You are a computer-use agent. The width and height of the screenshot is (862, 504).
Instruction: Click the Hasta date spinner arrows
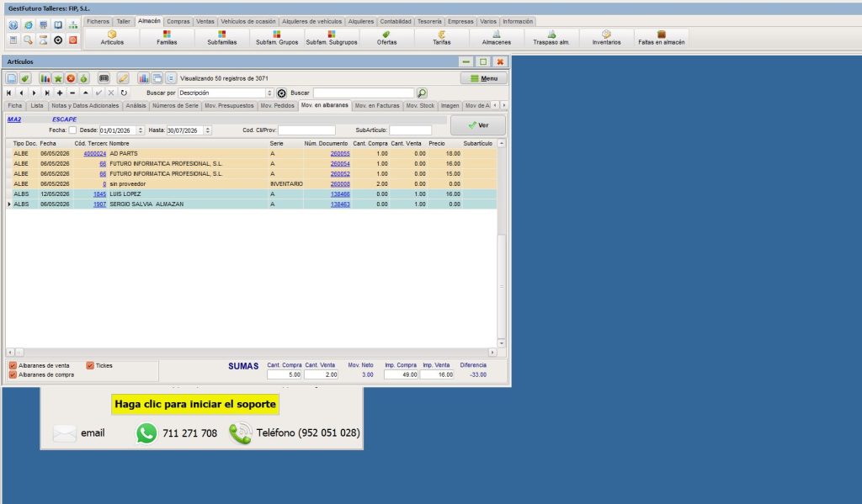[x=208, y=130]
